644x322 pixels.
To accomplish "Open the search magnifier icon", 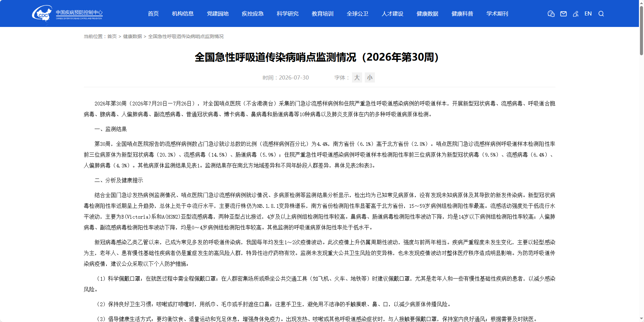I will click(601, 14).
